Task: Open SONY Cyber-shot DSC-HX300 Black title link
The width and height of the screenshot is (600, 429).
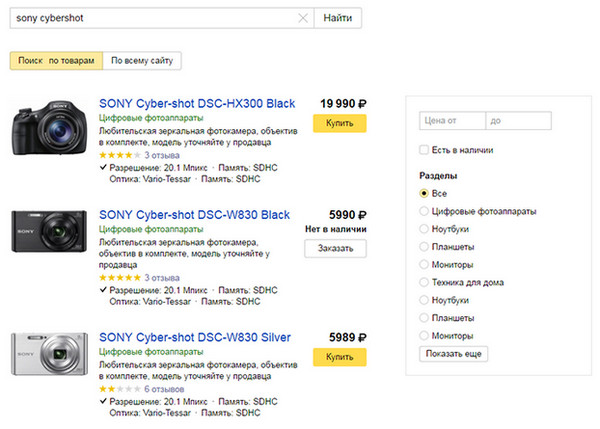Action: (197, 104)
